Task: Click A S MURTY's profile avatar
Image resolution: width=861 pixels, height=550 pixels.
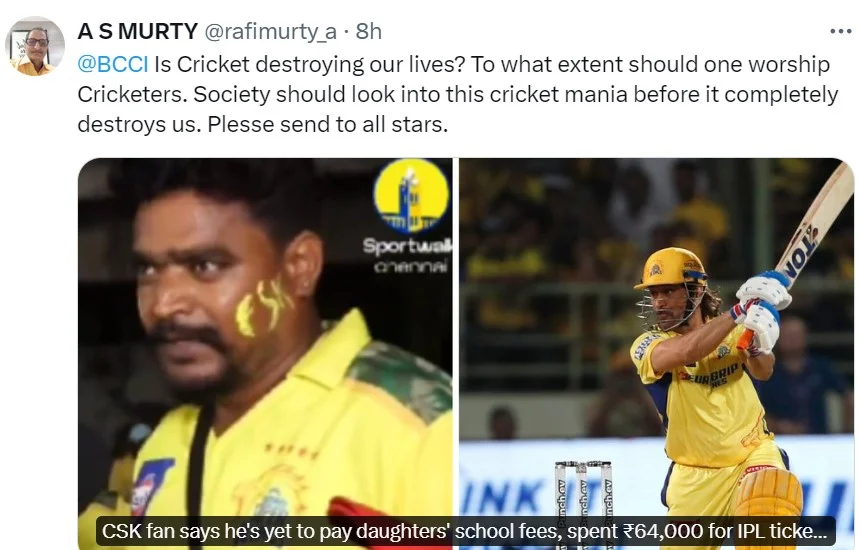Action: tap(35, 46)
